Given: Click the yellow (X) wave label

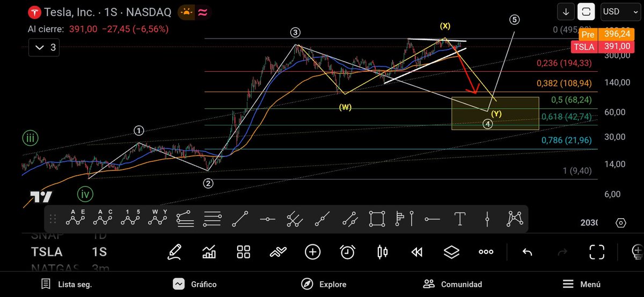Looking at the screenshot, I should click(x=445, y=25).
